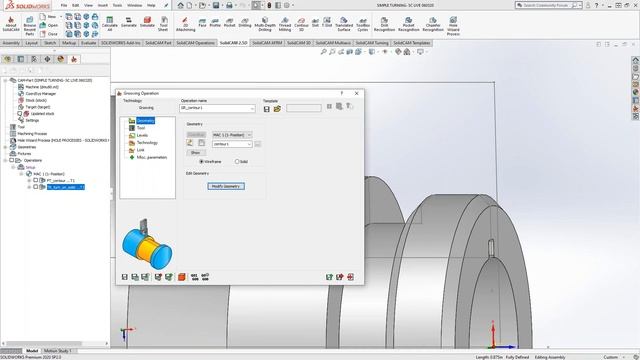Select Tool page in dialog tree
This screenshot has width=640, height=360.
coord(141,128)
